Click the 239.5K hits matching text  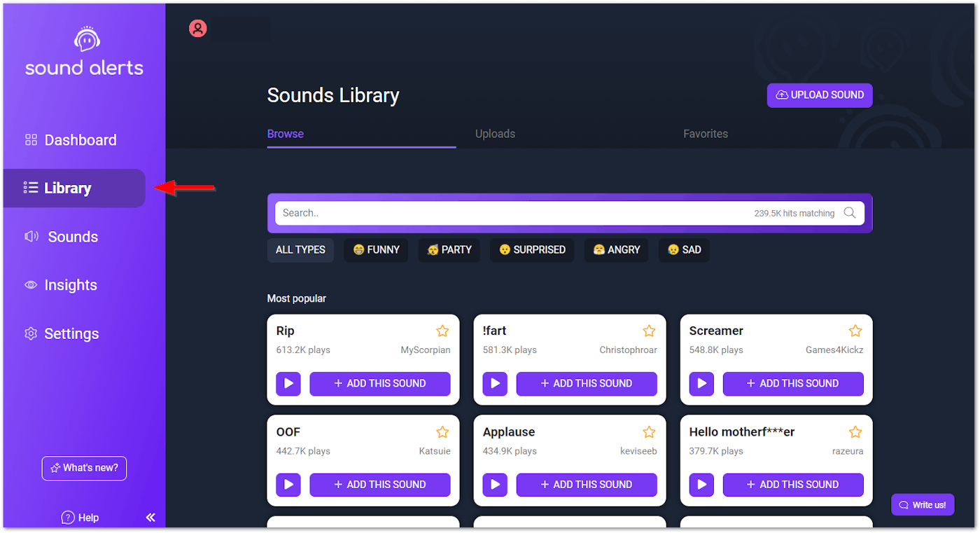pos(794,214)
